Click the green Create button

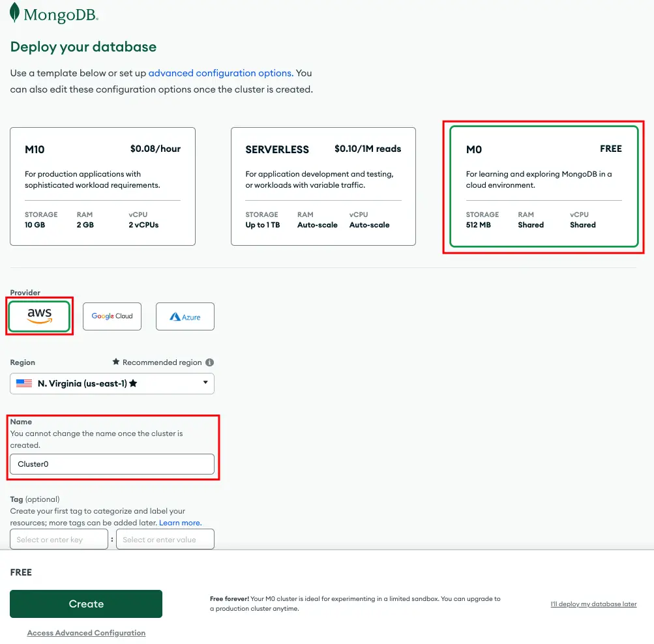[86, 604]
